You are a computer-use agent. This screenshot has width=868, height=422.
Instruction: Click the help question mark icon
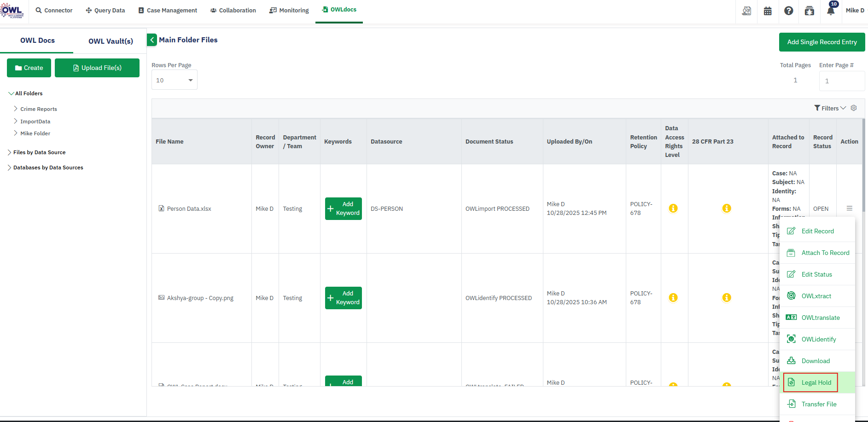(789, 11)
